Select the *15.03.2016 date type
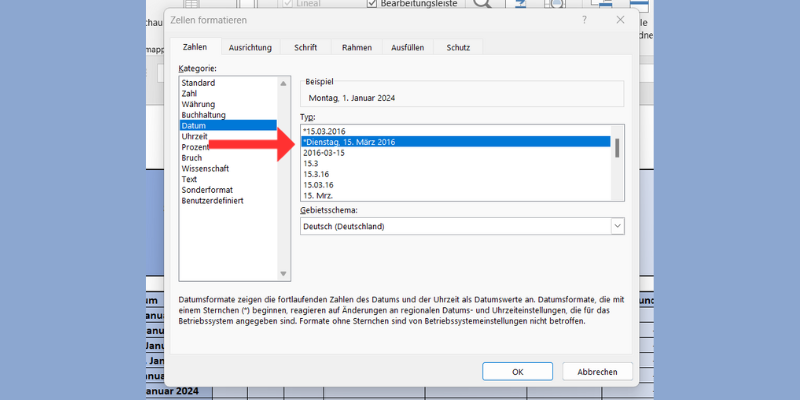800x400 pixels. 326,131
